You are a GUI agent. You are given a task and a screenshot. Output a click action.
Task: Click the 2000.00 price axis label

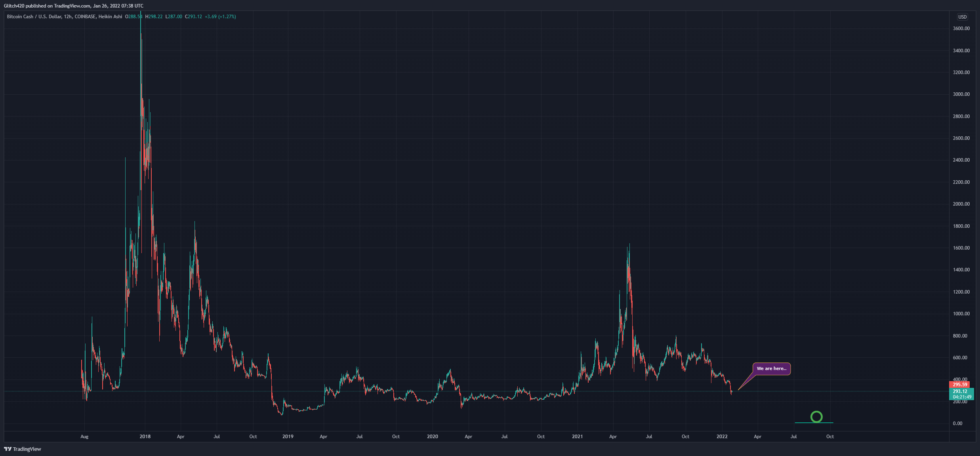tap(961, 204)
